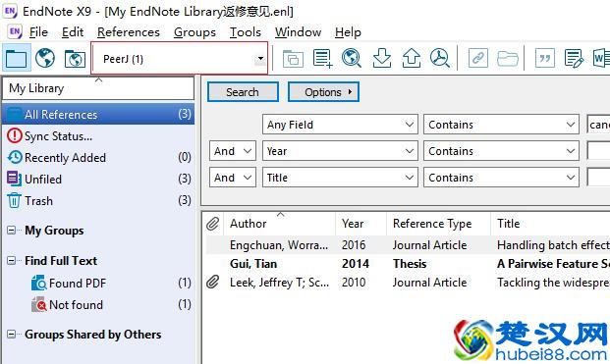Sort by the Reference Type column header

click(x=439, y=224)
